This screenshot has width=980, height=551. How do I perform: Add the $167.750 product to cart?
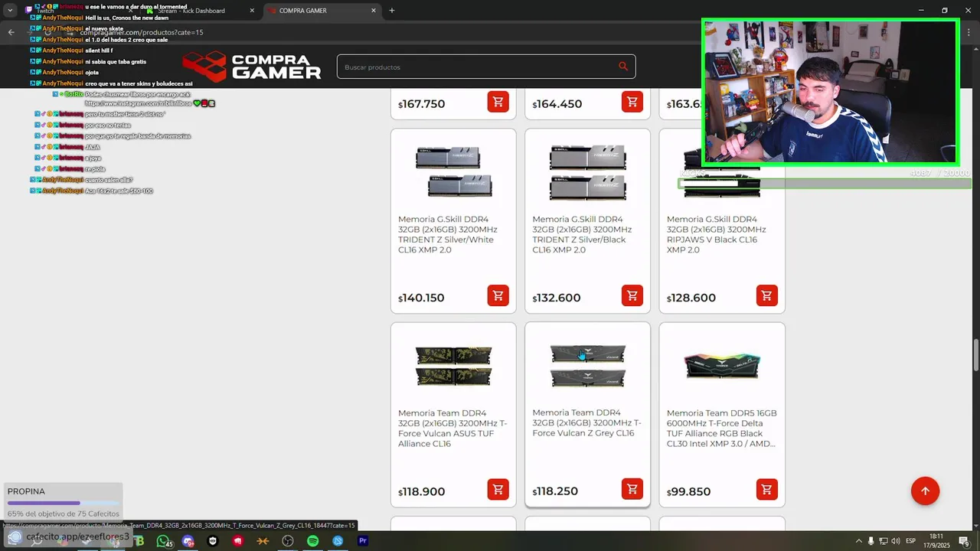point(498,102)
